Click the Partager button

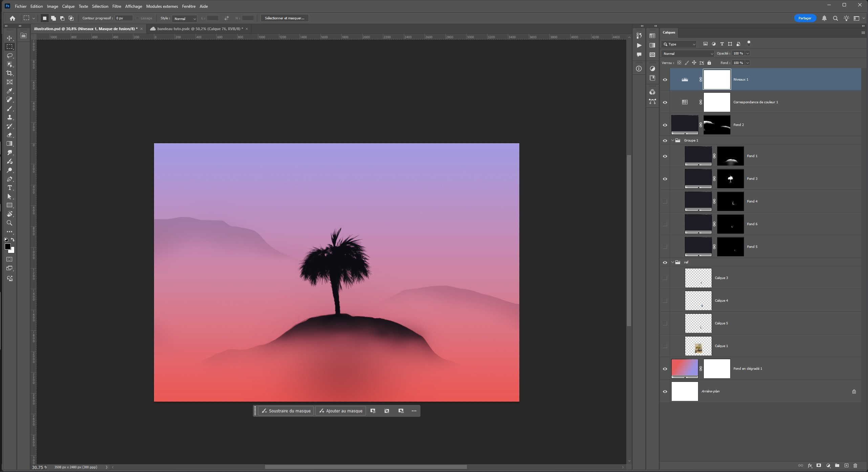805,18
